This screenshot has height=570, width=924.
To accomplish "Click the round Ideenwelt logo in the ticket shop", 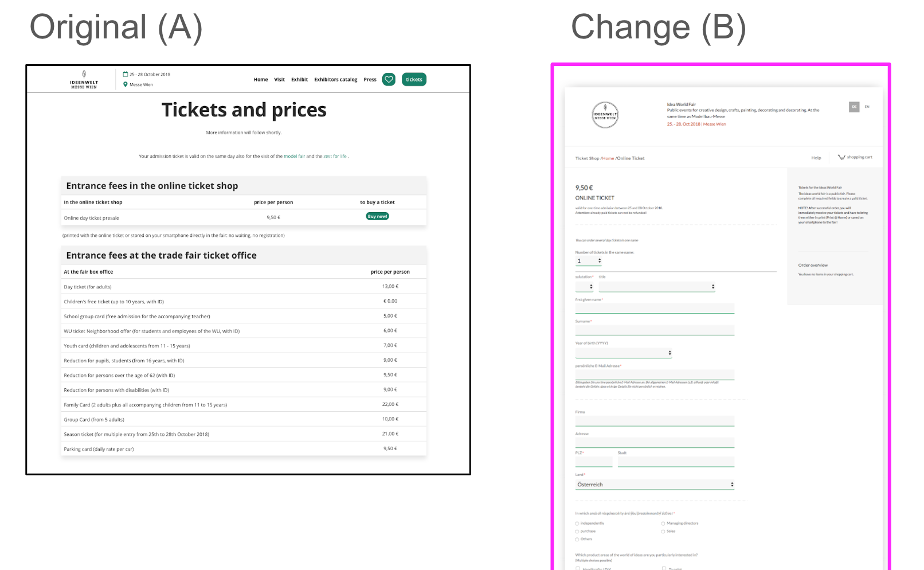I will click(x=605, y=115).
